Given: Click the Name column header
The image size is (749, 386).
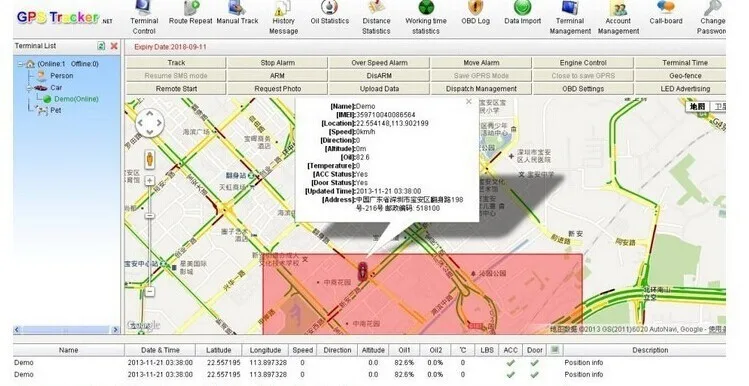Looking at the screenshot, I should click(x=68, y=350).
